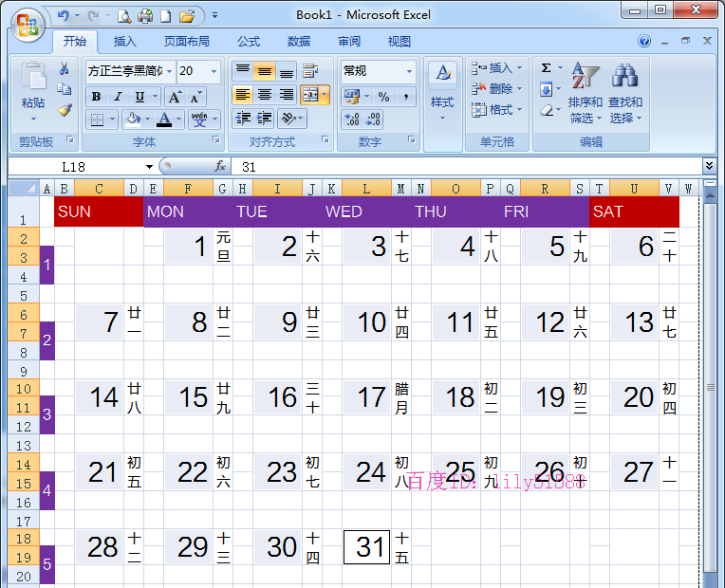Image resolution: width=725 pixels, height=588 pixels.
Task: Apply bottom vertical alignment
Action: tap(287, 71)
